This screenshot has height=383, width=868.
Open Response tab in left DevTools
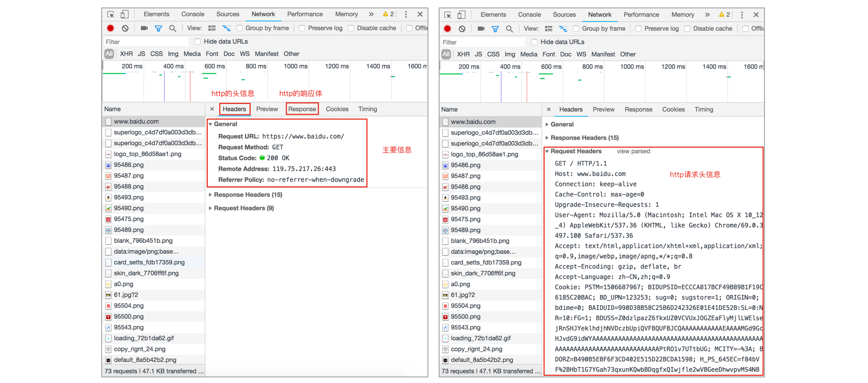point(302,109)
